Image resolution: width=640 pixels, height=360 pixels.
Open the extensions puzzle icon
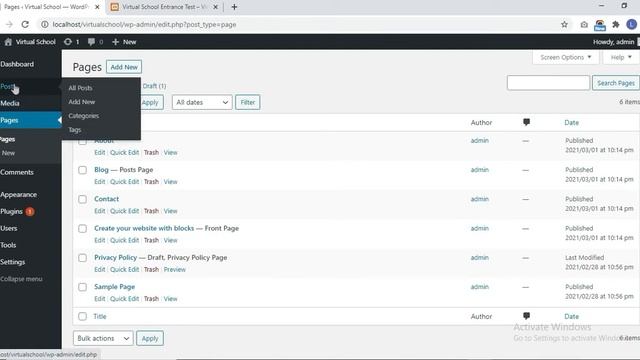click(616, 24)
